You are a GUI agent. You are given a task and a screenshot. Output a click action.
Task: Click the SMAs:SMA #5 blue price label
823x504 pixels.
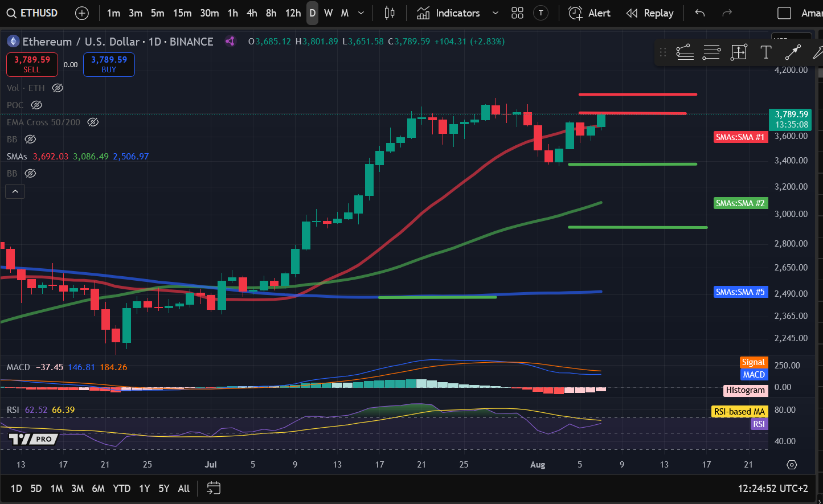740,292
